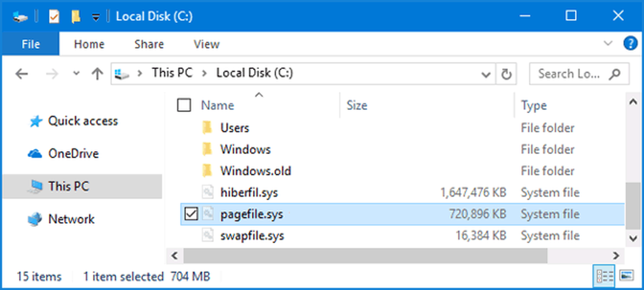Image resolution: width=644 pixels, height=290 pixels.
Task: Click the Refresh button beside address bar
Action: pos(506,74)
